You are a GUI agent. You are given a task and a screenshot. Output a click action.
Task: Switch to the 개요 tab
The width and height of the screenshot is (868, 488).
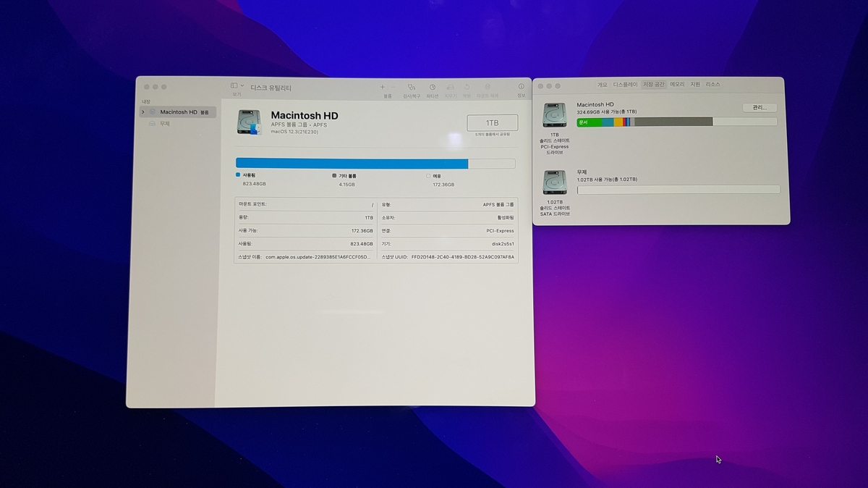click(602, 84)
